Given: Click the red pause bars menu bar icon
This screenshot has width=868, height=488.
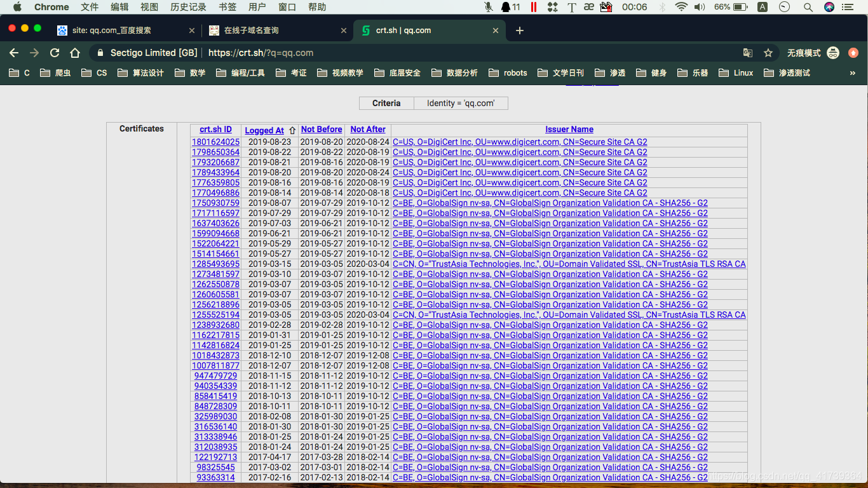Looking at the screenshot, I should pos(534,7).
